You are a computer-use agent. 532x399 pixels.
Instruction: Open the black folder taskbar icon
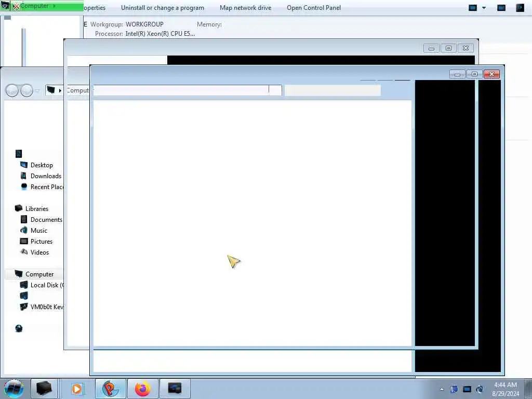[44, 389]
